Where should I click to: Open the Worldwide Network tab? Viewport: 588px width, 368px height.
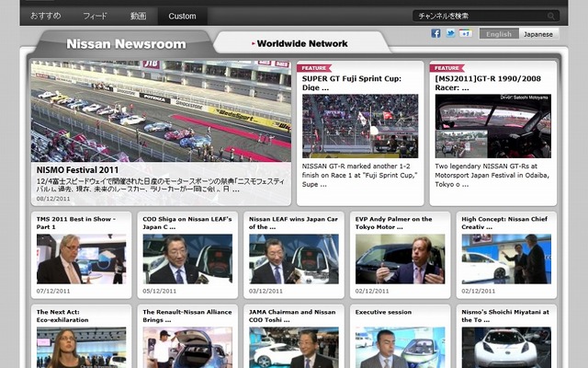[x=302, y=43]
